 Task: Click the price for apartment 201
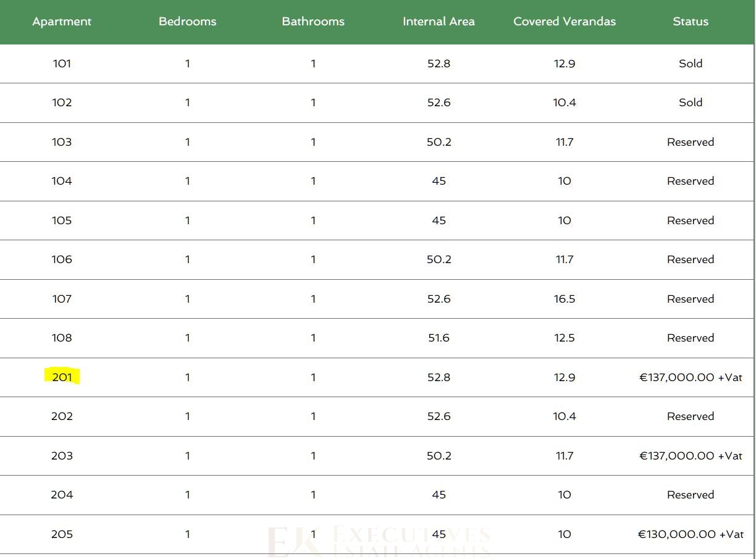coord(691,377)
